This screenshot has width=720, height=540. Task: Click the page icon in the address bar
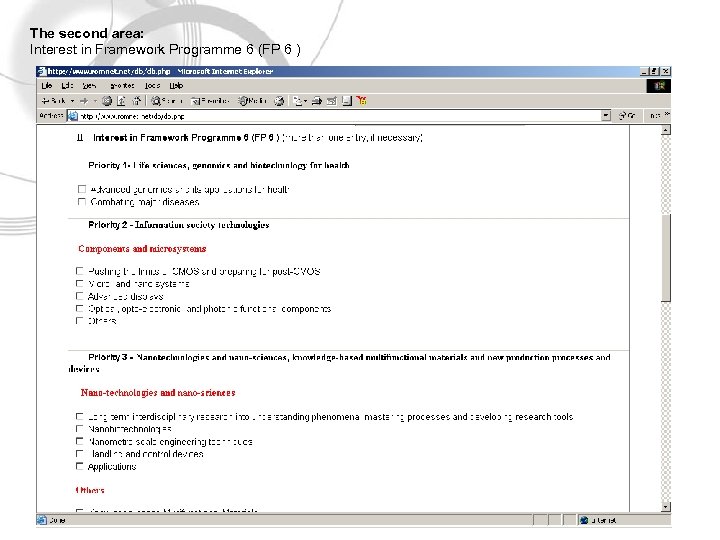pos(73,116)
